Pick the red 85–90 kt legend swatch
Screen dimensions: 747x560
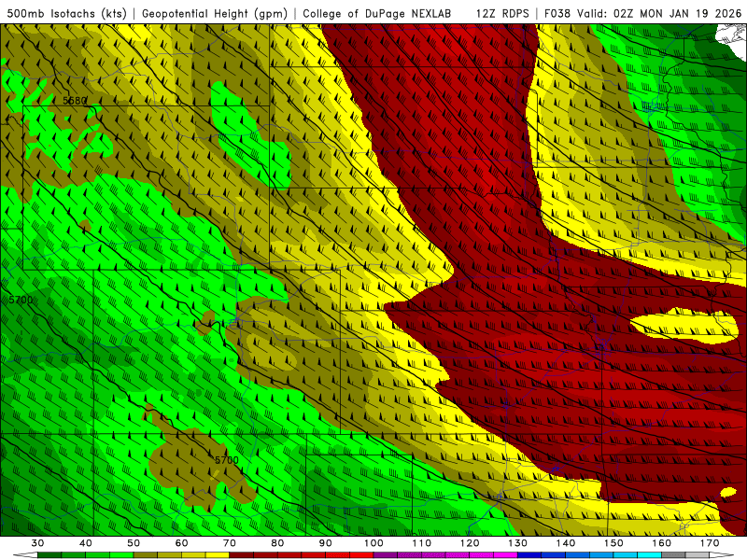point(314,555)
